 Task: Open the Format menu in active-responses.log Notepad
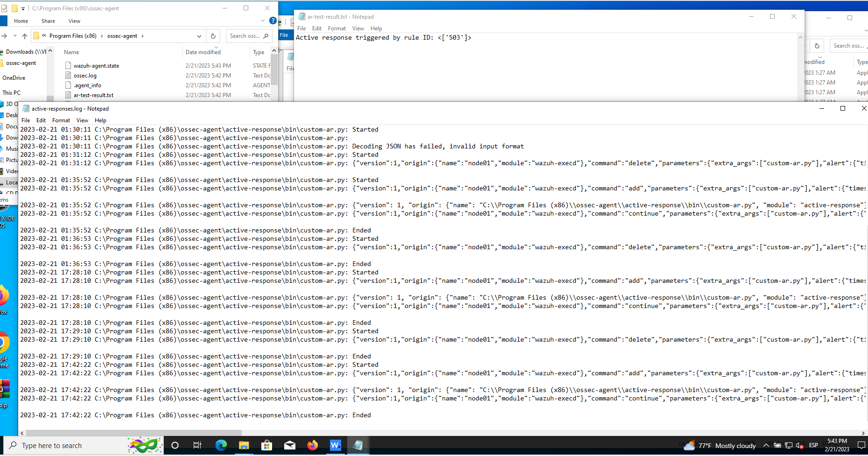[x=61, y=120]
